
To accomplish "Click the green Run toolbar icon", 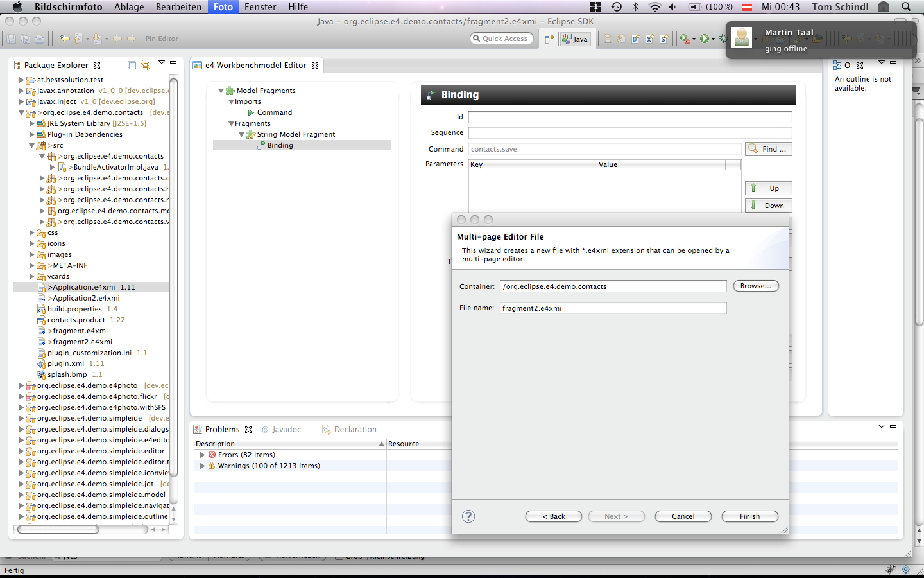I will coord(705,39).
